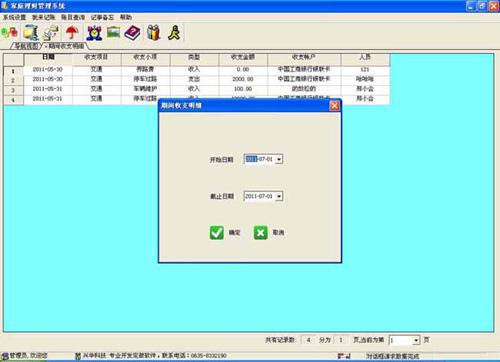Click the green 确定 confirm button
Viewport: 500px width, 362px height.
pyautogui.click(x=225, y=233)
